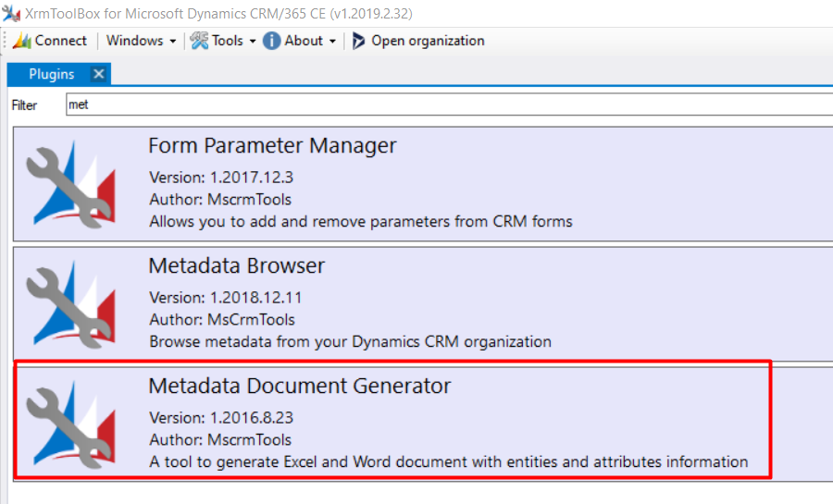This screenshot has height=504, width=833.
Task: Open the Metadata Document Generator title
Action: pyautogui.click(x=299, y=386)
